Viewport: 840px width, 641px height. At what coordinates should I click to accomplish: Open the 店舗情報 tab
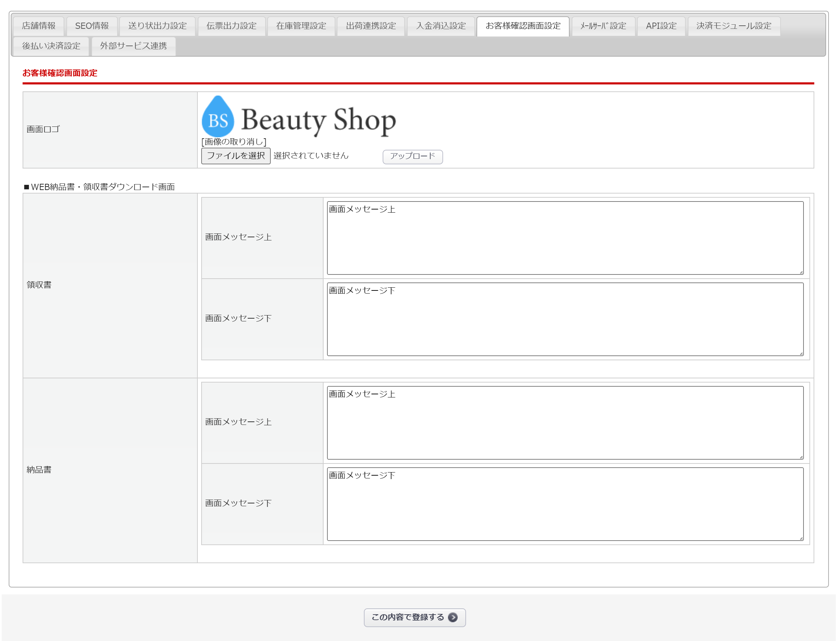[39, 26]
